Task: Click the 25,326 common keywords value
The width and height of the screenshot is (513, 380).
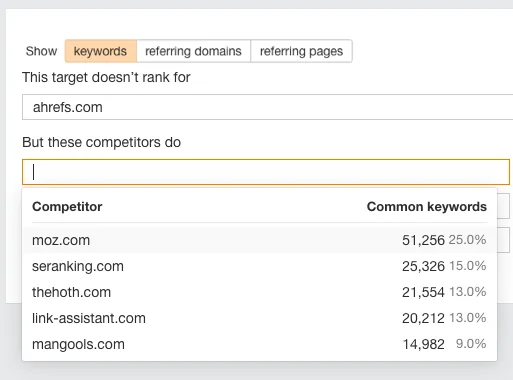Action: (423, 266)
